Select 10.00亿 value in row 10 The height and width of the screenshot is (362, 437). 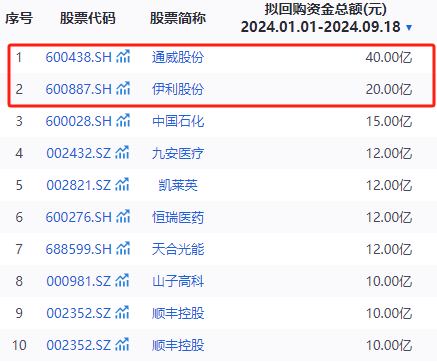(389, 345)
